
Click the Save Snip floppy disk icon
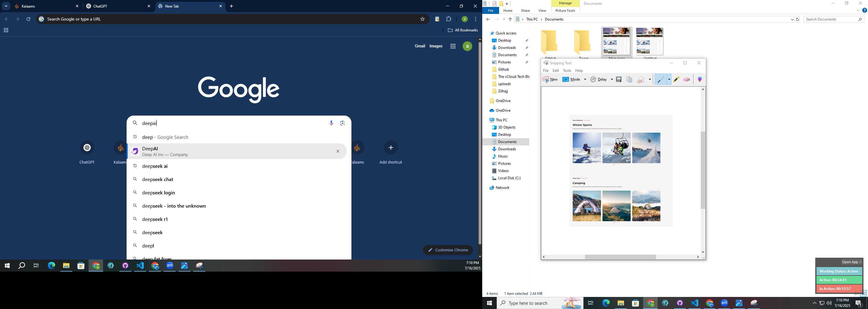[x=619, y=80]
